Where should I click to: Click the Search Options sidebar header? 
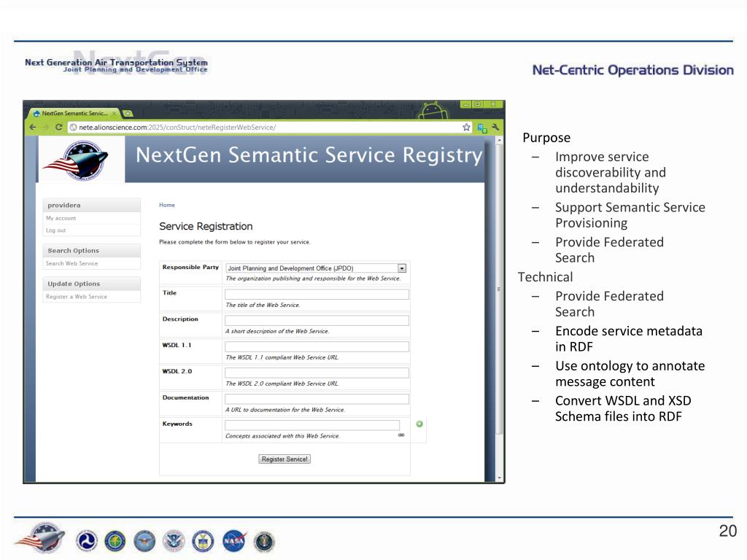(91, 251)
